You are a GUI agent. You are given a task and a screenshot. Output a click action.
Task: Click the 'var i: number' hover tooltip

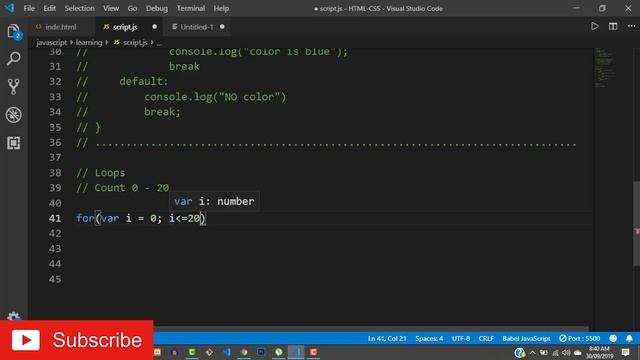214,201
